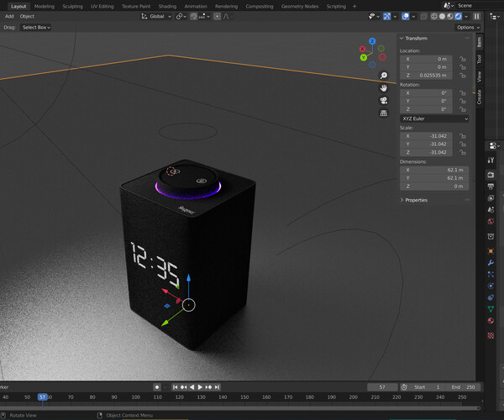Click Jump to Start playback button
Screen dimensions: 504x420
pyautogui.click(x=175, y=387)
